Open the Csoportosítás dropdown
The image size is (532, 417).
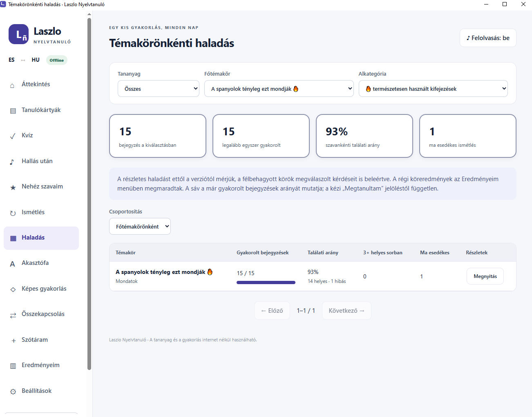(140, 226)
